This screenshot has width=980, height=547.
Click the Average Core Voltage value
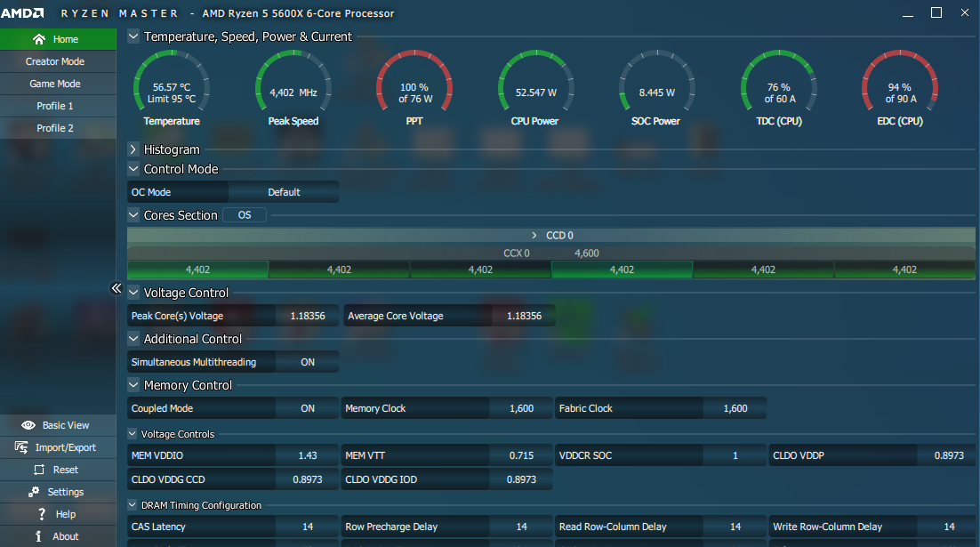(524, 316)
